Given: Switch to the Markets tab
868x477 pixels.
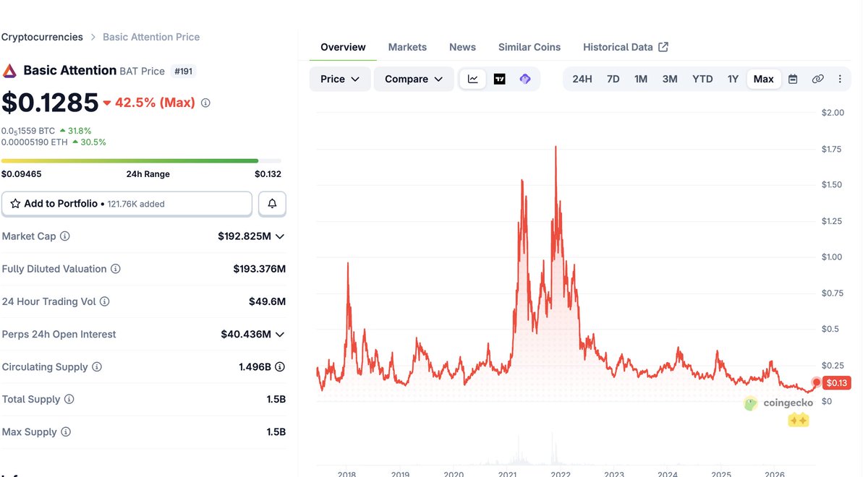Looking at the screenshot, I should (x=407, y=47).
